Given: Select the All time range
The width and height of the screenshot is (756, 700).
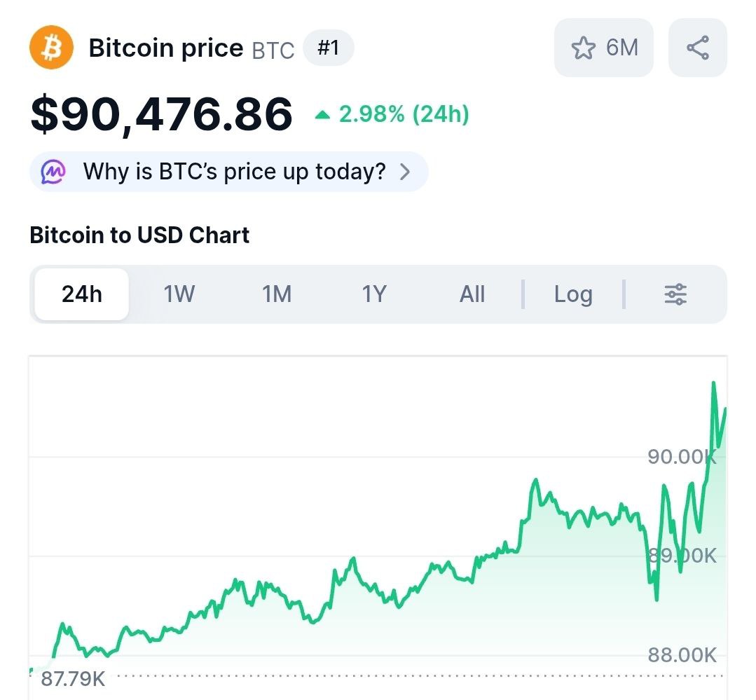Looking at the screenshot, I should [x=472, y=294].
